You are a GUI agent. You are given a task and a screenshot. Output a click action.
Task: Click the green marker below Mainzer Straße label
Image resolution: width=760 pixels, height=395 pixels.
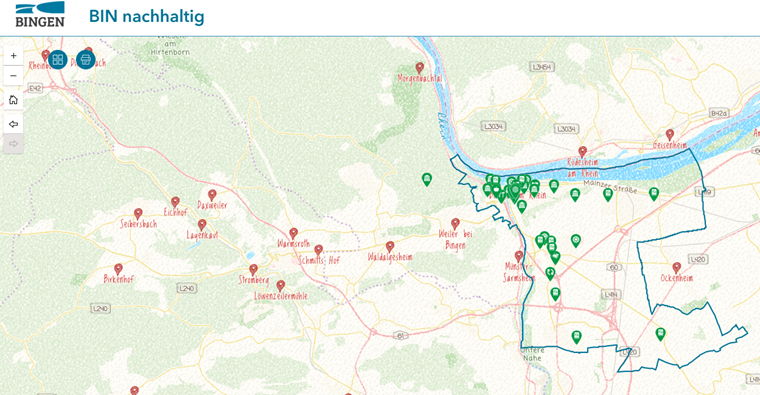coord(608,195)
